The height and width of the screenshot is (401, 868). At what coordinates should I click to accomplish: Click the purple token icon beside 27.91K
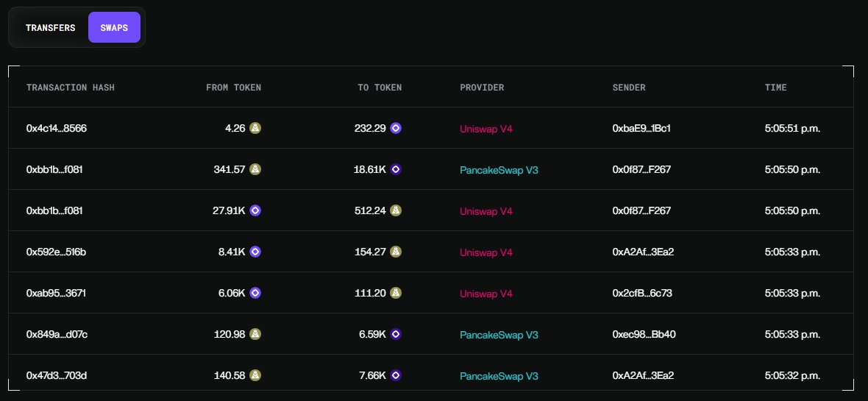tap(255, 210)
